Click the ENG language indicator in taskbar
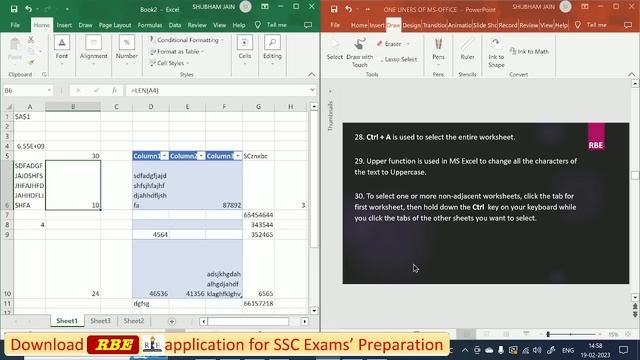The height and width of the screenshot is (360, 640). click(568, 350)
